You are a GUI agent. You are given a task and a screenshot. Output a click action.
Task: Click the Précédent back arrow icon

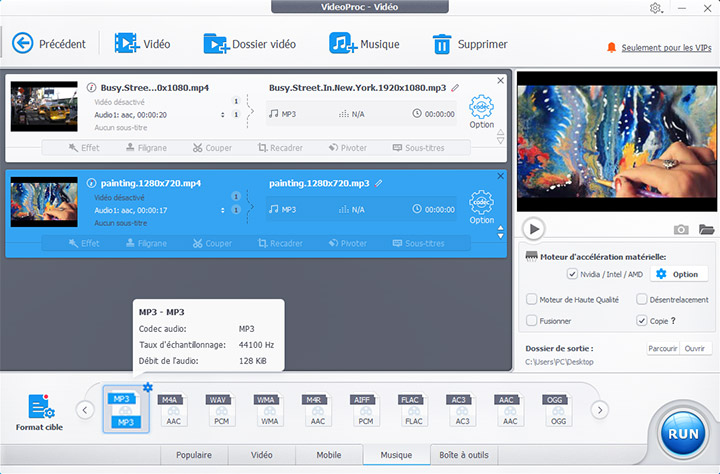(x=23, y=44)
